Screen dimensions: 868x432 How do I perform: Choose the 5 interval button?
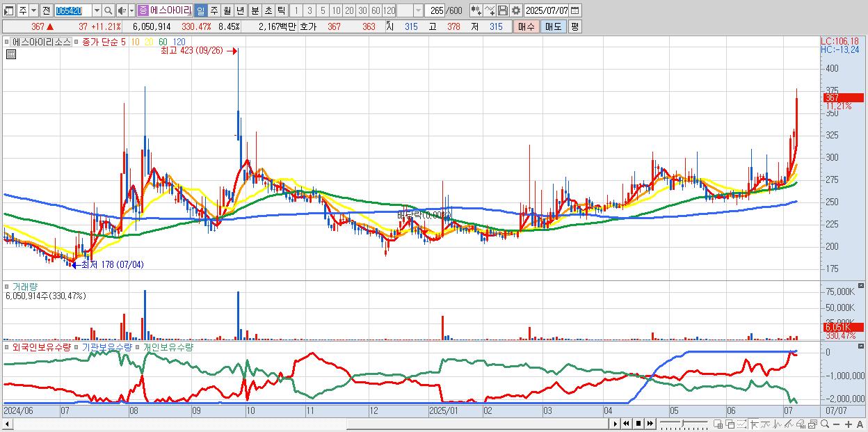(x=323, y=10)
